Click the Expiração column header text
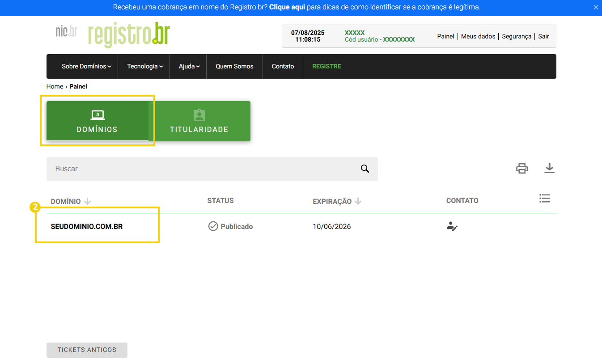Screen dimensions: 602x364 pos(332,201)
